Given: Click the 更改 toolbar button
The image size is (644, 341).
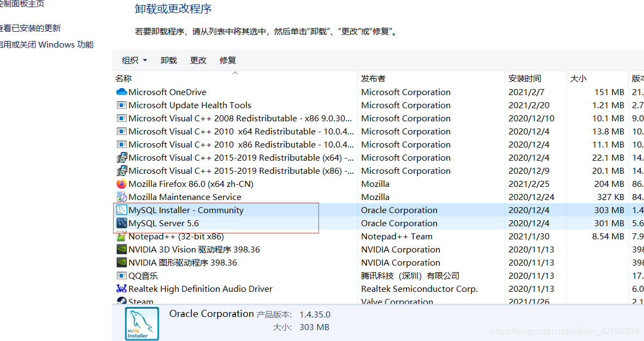Looking at the screenshot, I should click(x=198, y=61).
